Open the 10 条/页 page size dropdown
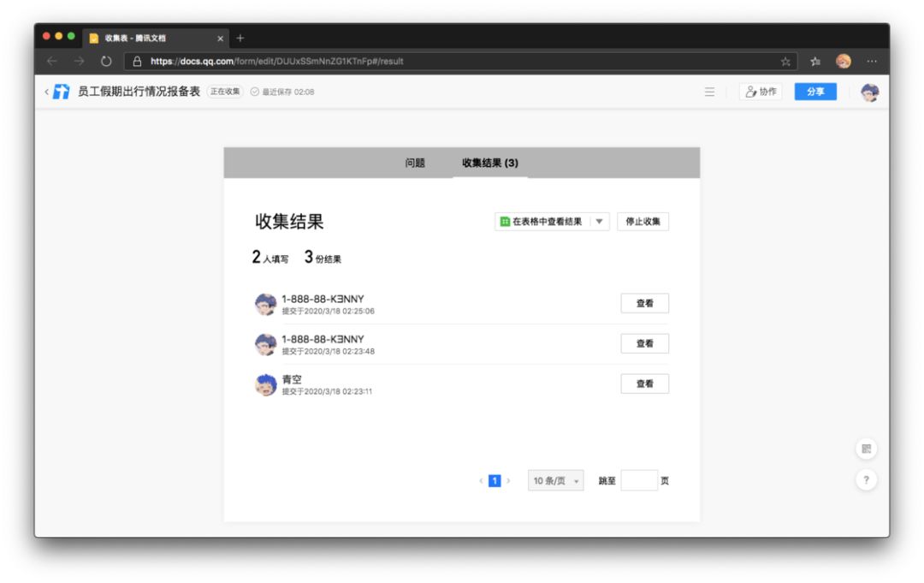The image size is (924, 583). point(556,481)
